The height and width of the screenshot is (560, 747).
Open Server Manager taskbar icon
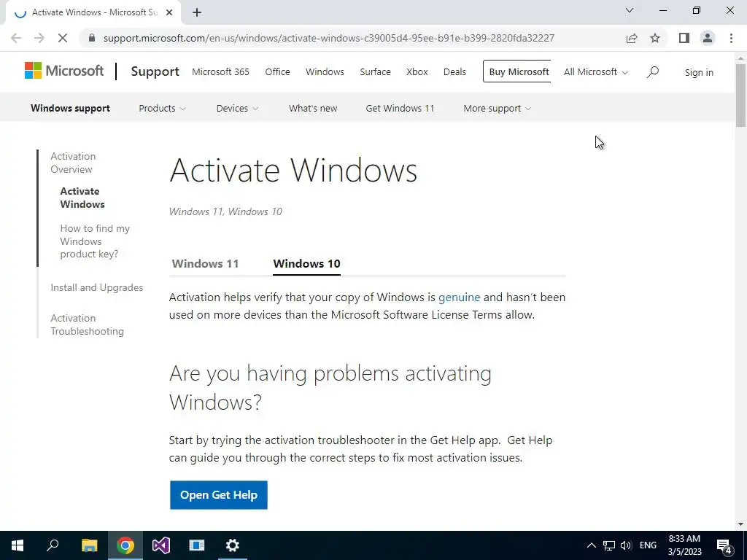point(197,545)
